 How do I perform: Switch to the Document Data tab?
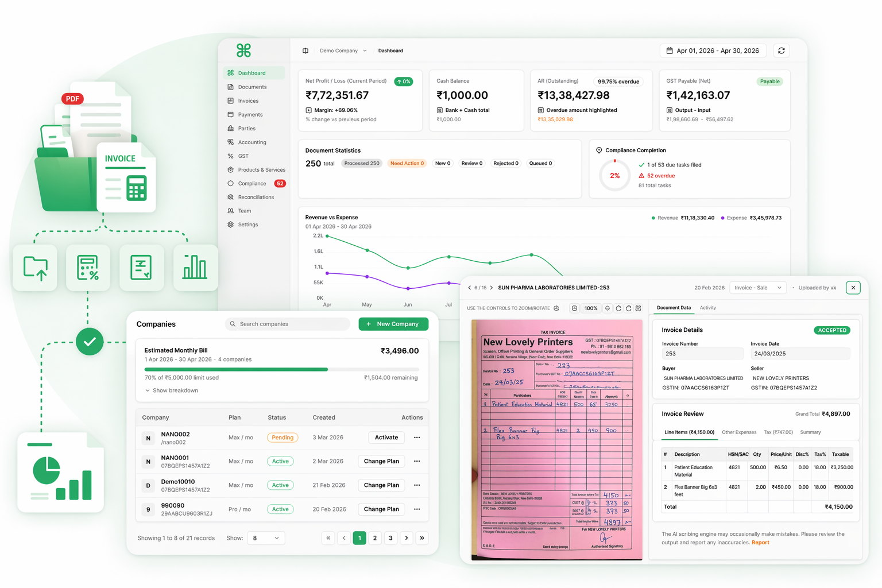pos(674,308)
